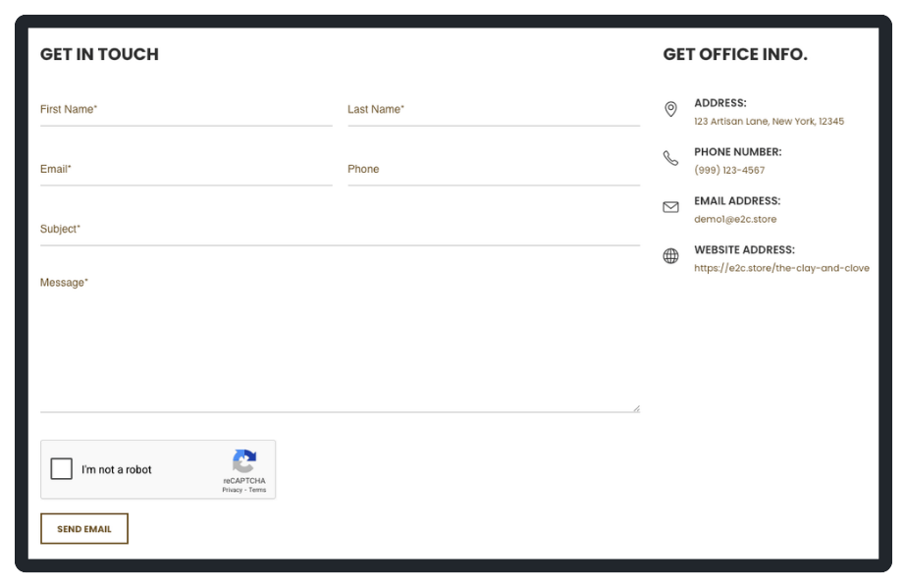Check the I'm not a robot box
Screen dimensions: 905x588
(x=62, y=469)
